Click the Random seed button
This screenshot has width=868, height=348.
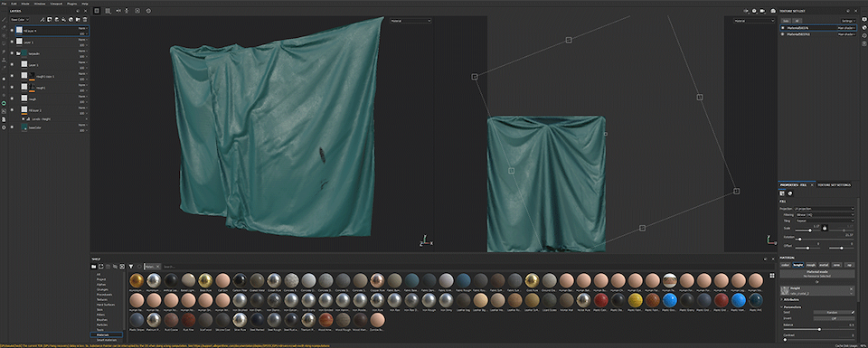coord(832,312)
